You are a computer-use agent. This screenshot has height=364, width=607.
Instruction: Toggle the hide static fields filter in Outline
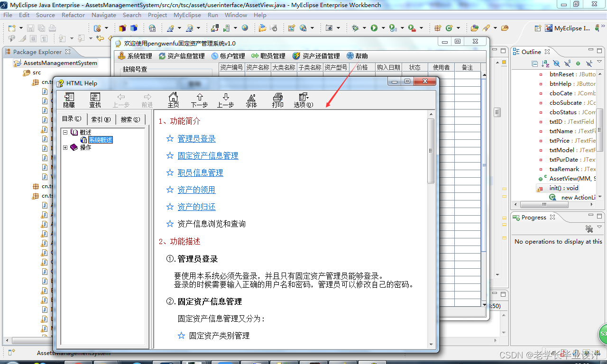567,63
